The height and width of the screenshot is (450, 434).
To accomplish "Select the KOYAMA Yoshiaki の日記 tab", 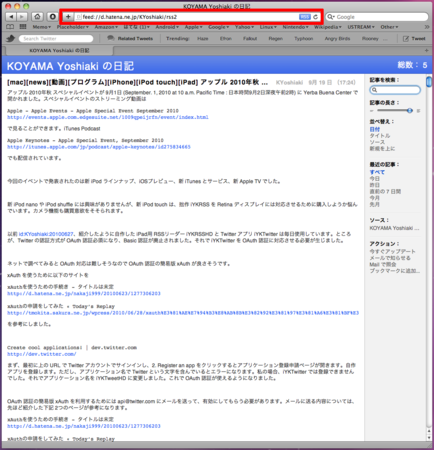I will pyautogui.click(x=59, y=51).
